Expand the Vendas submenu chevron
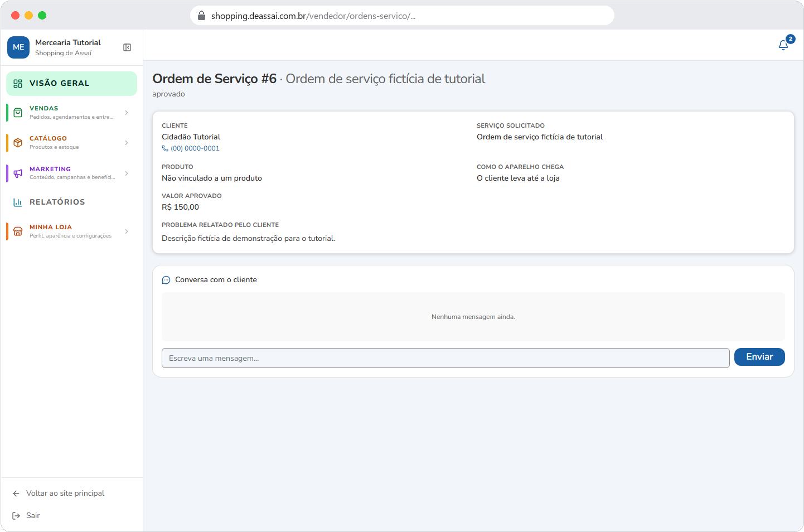The width and height of the screenshot is (804, 532). (x=127, y=113)
